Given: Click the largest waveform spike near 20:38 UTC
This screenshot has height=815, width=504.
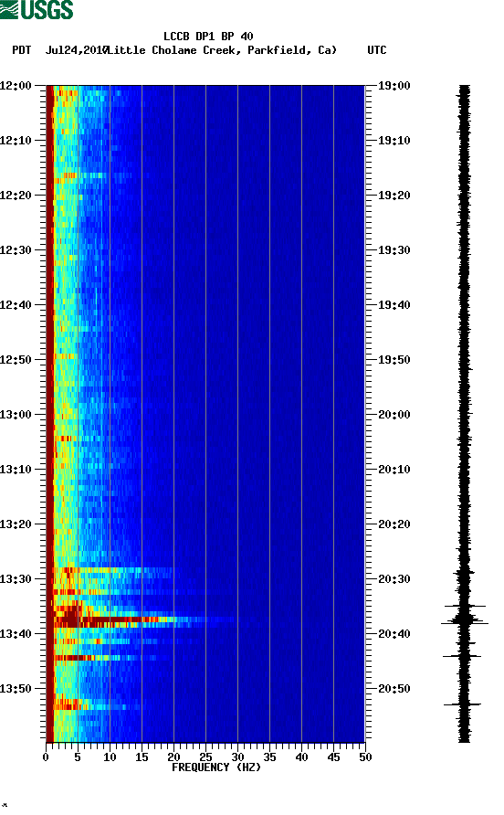Looking at the screenshot, I should pyautogui.click(x=465, y=623).
